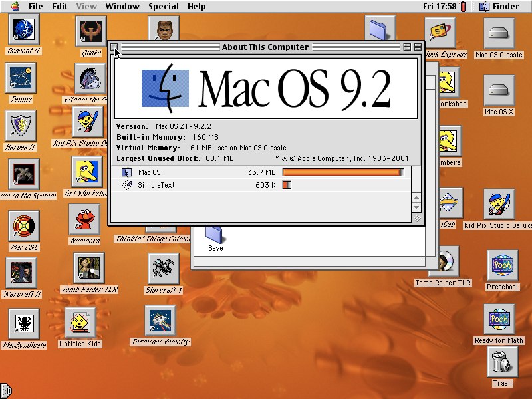Click the 'About This Computer' window title
The image size is (532, 399).
coord(265,47)
